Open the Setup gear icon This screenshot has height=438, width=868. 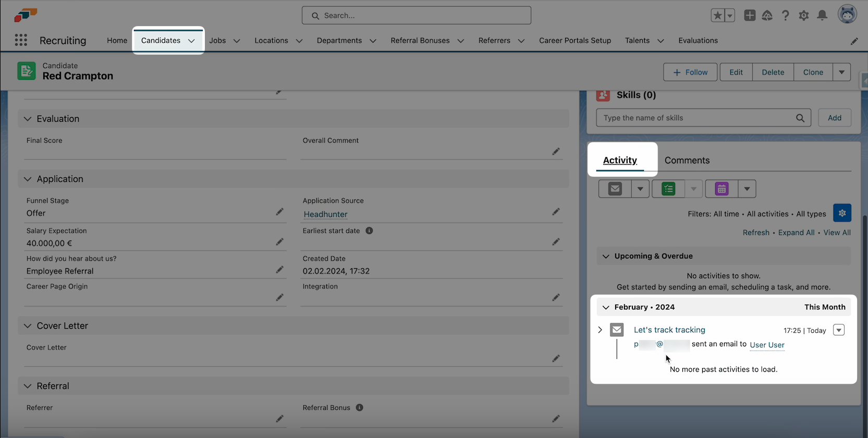click(x=804, y=16)
